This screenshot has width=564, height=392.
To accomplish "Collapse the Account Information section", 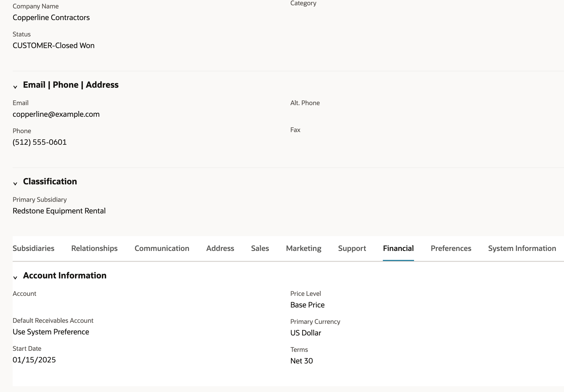I will coord(15,277).
